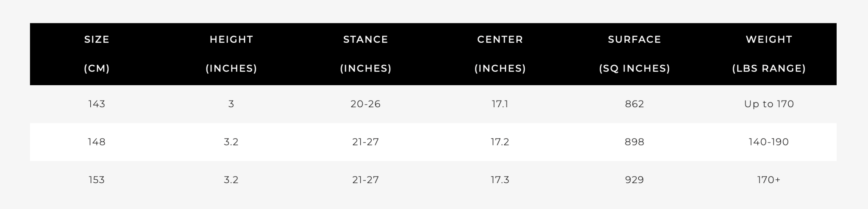Click the SURFACE (SQ INCHES) column header

(634, 54)
